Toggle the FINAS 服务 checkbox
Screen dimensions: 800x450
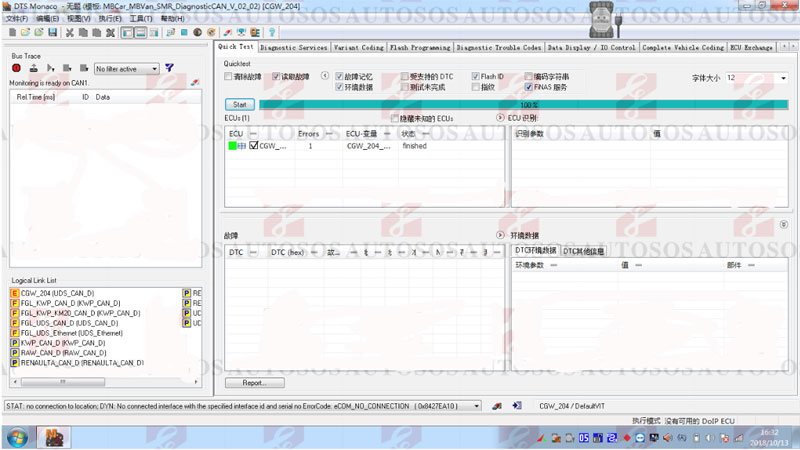(529, 87)
